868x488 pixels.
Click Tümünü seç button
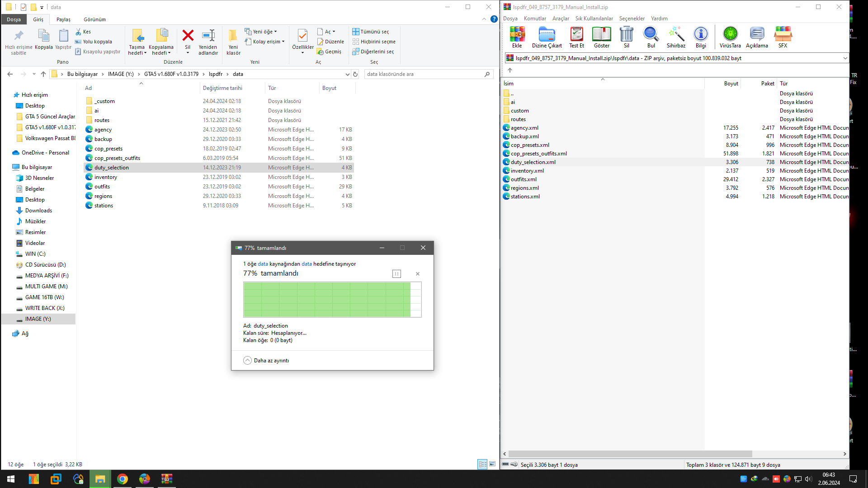click(x=371, y=32)
